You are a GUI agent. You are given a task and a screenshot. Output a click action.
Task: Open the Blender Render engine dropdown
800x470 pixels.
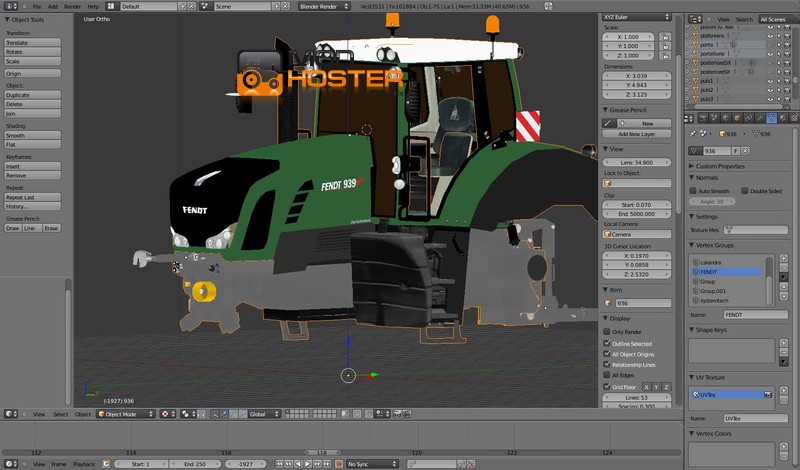pyautogui.click(x=324, y=6)
